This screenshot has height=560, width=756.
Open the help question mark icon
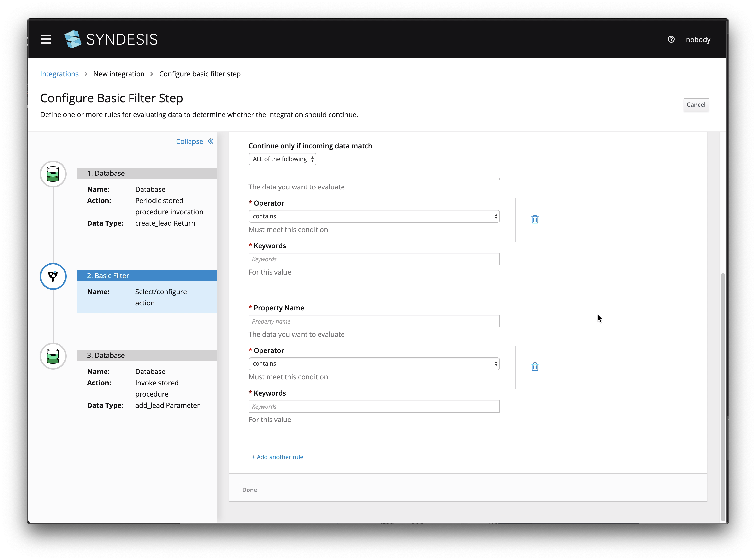(x=672, y=39)
